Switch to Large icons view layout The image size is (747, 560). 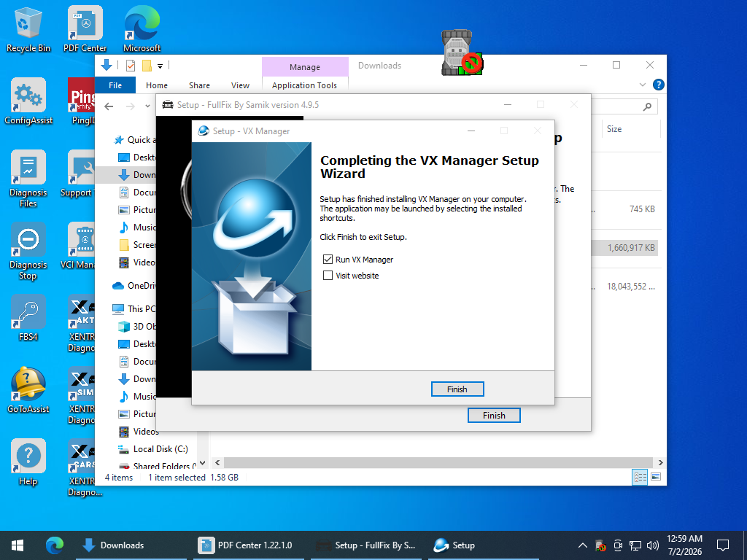pyautogui.click(x=656, y=477)
